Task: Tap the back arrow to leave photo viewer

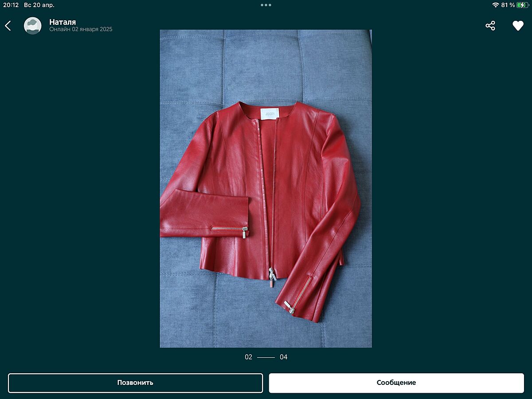Action: [x=8, y=26]
